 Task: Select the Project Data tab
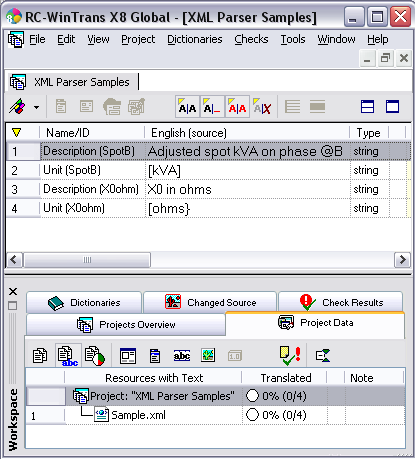[x=315, y=323]
